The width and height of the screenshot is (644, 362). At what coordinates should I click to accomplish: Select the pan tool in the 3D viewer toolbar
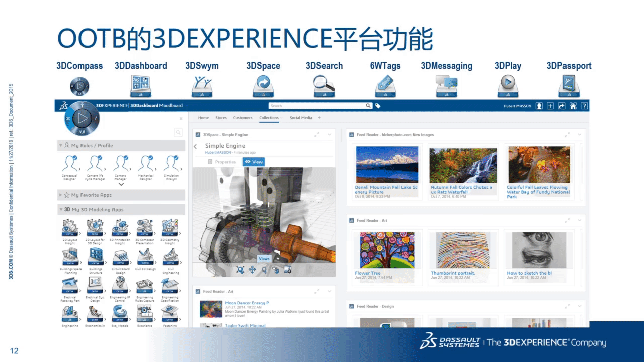tap(253, 270)
